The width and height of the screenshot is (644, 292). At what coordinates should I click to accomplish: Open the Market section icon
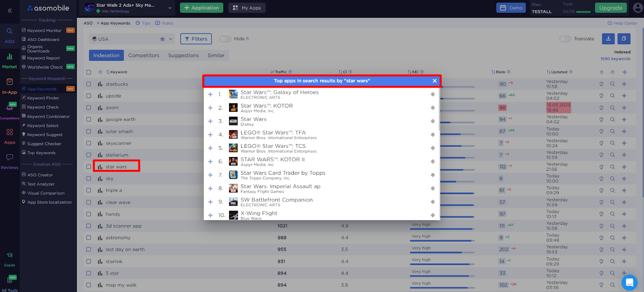10,56
